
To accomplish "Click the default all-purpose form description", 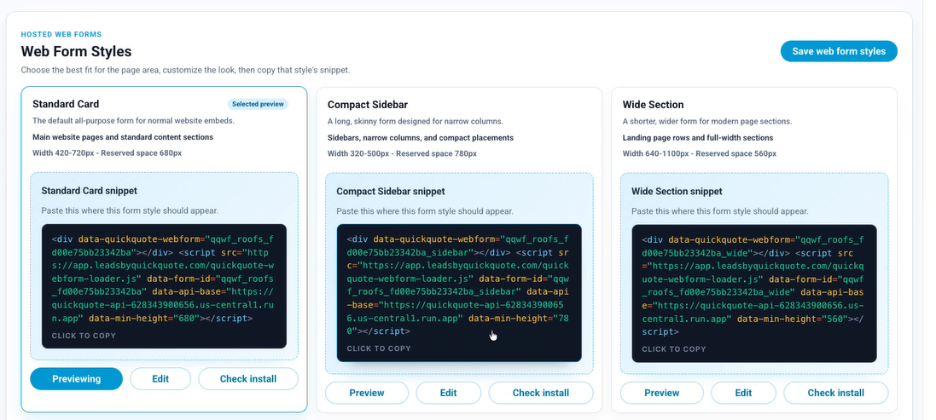I will click(x=133, y=121).
